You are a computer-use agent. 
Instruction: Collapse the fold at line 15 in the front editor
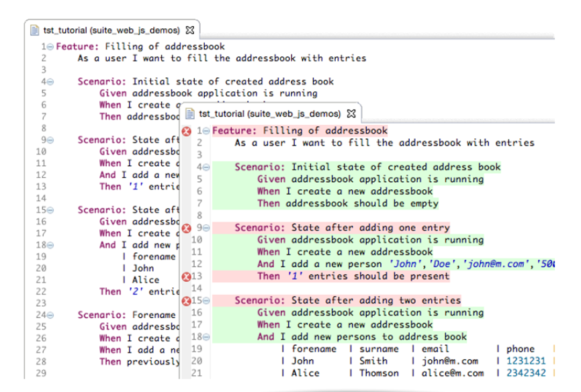click(206, 301)
